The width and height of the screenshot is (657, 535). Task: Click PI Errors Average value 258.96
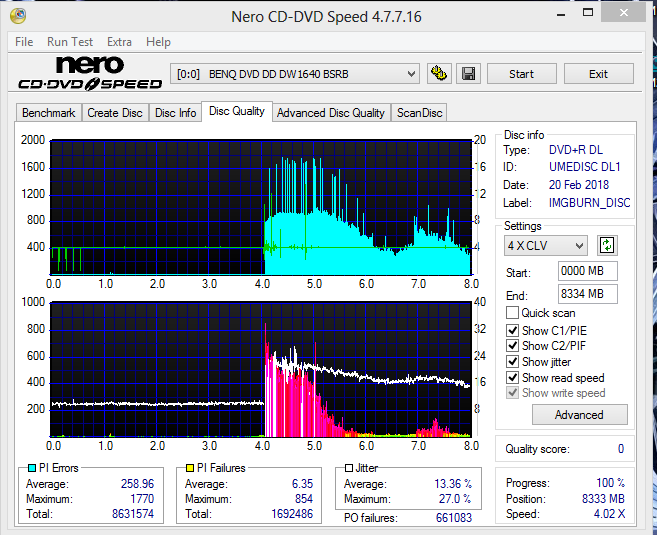[x=137, y=483]
